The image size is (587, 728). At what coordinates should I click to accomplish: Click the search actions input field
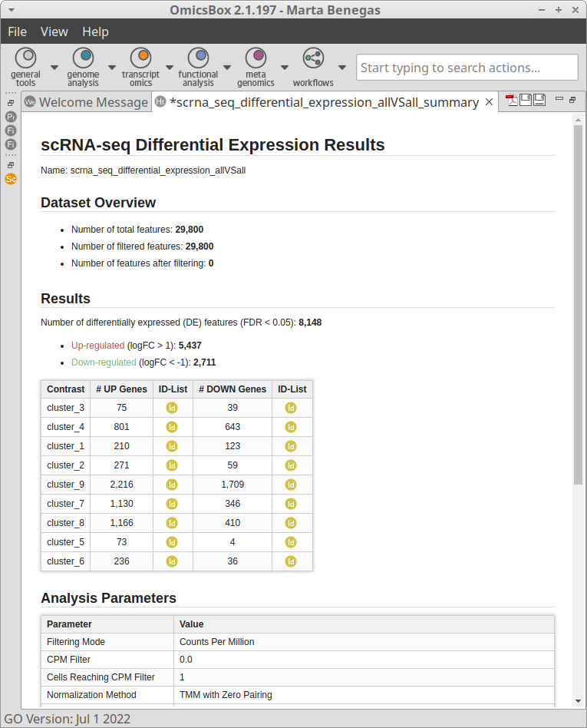[467, 68]
